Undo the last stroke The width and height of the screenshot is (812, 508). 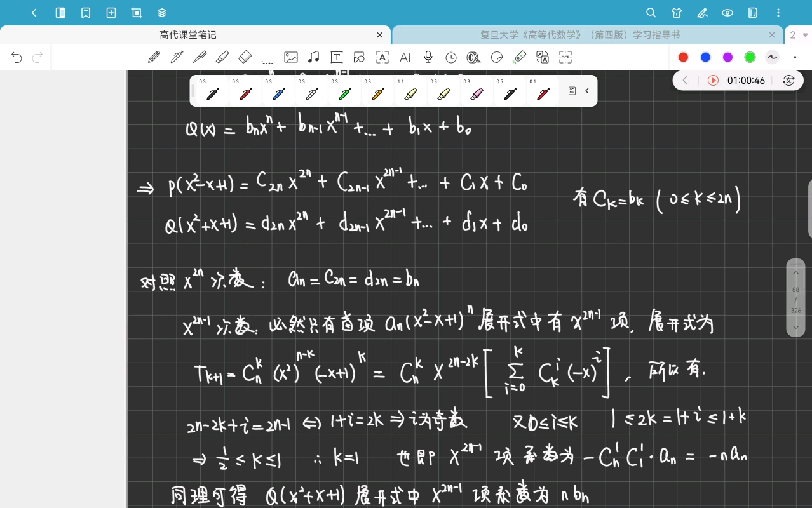tap(17, 58)
